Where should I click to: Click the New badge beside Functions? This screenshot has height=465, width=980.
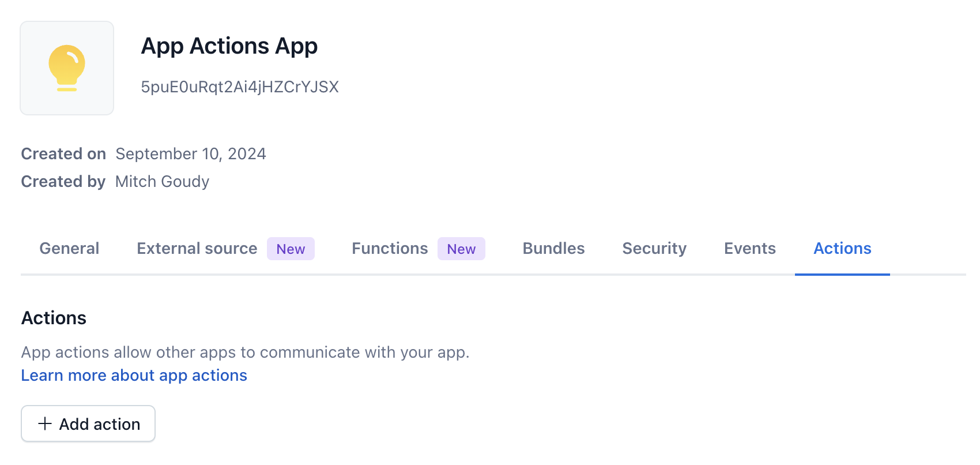(461, 249)
